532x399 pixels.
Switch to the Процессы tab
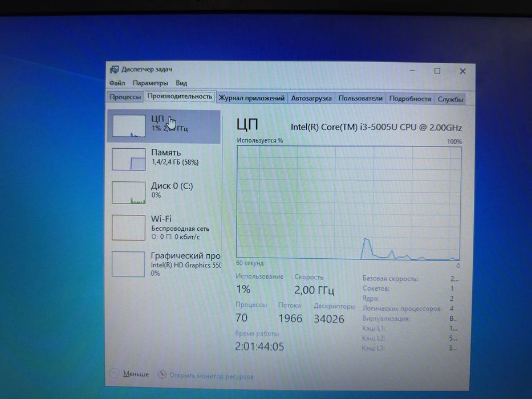pos(125,97)
